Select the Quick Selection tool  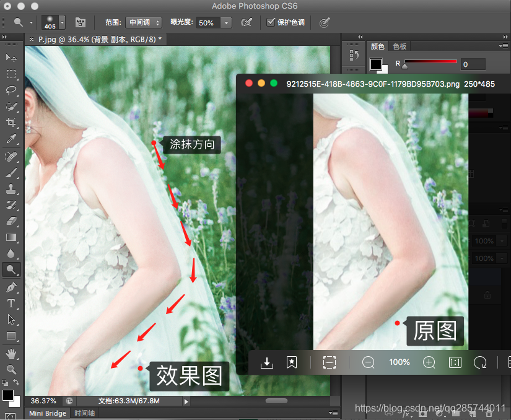point(11,106)
